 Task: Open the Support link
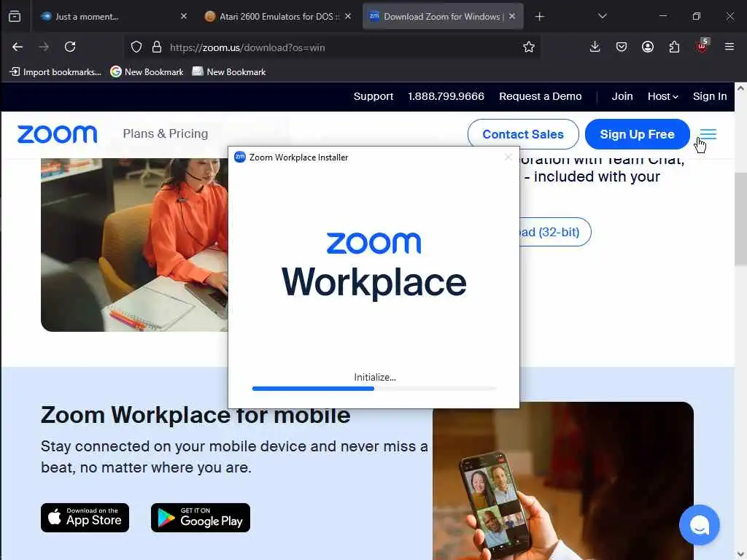coord(373,96)
